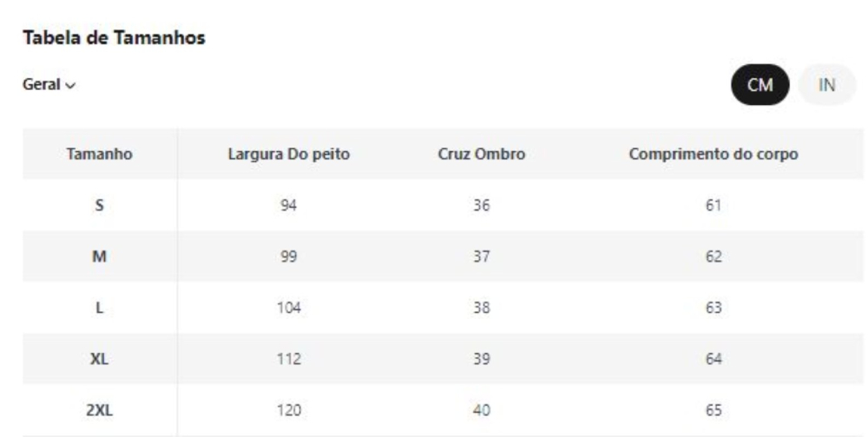Click the Cruz Ombro column header

tap(481, 153)
